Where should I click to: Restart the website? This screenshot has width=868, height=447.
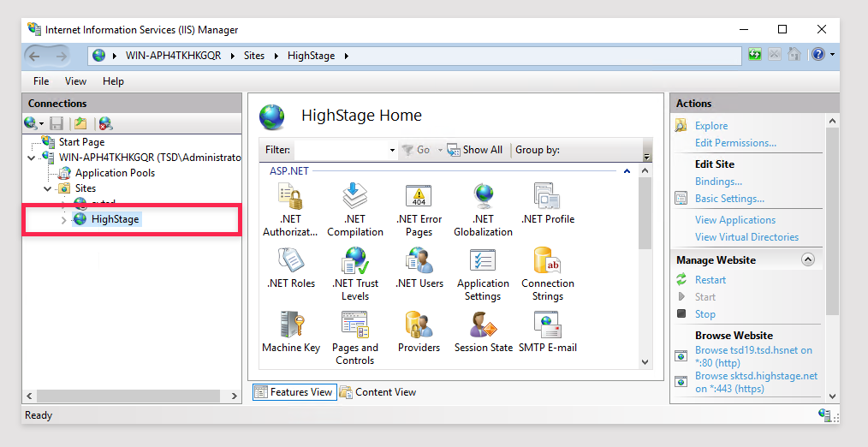pyautogui.click(x=710, y=280)
